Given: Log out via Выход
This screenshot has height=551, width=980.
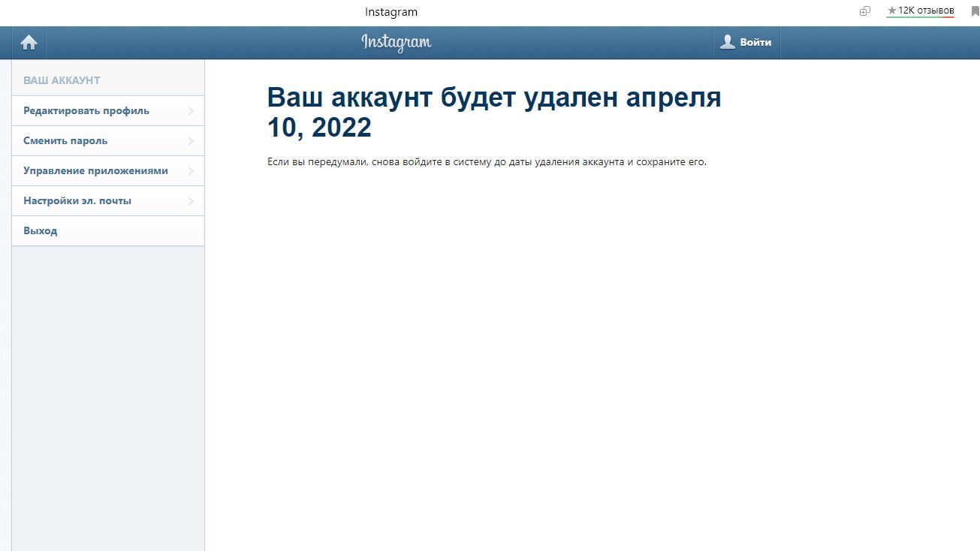Looking at the screenshot, I should 108,230.
